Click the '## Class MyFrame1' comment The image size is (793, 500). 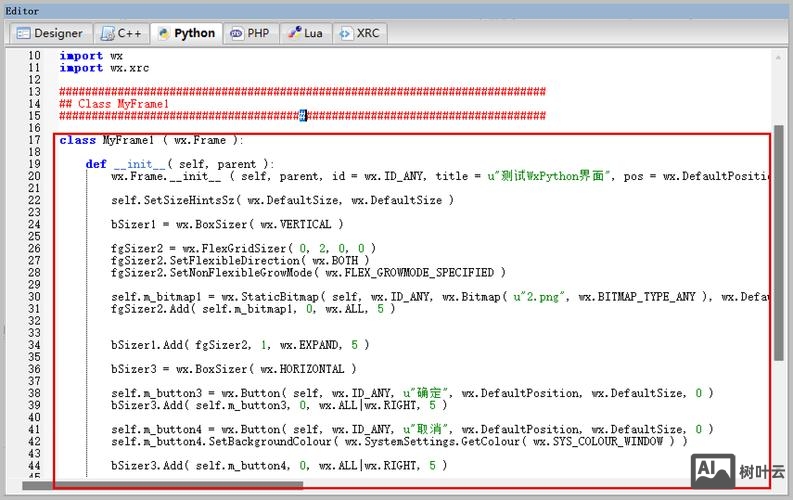tap(114, 104)
